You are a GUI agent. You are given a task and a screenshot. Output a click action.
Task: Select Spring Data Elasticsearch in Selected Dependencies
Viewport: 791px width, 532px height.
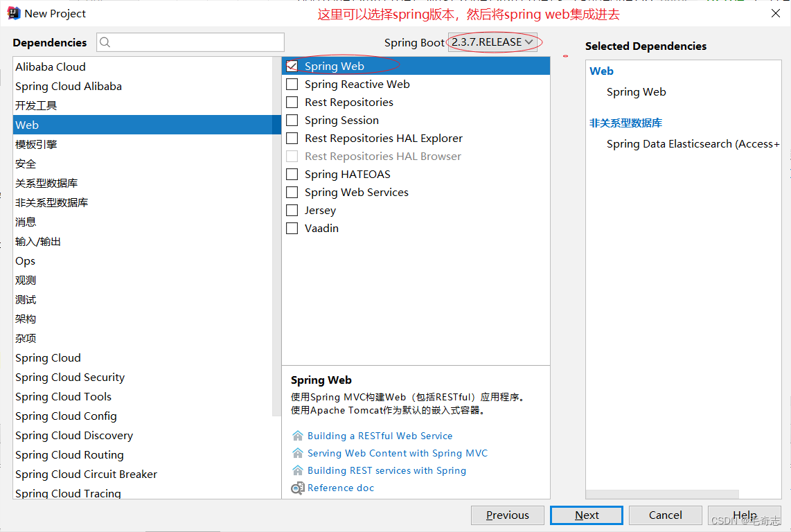[693, 144]
